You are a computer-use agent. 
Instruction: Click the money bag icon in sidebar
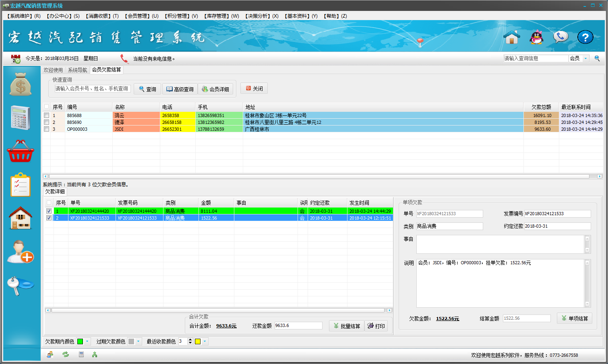pos(21,84)
